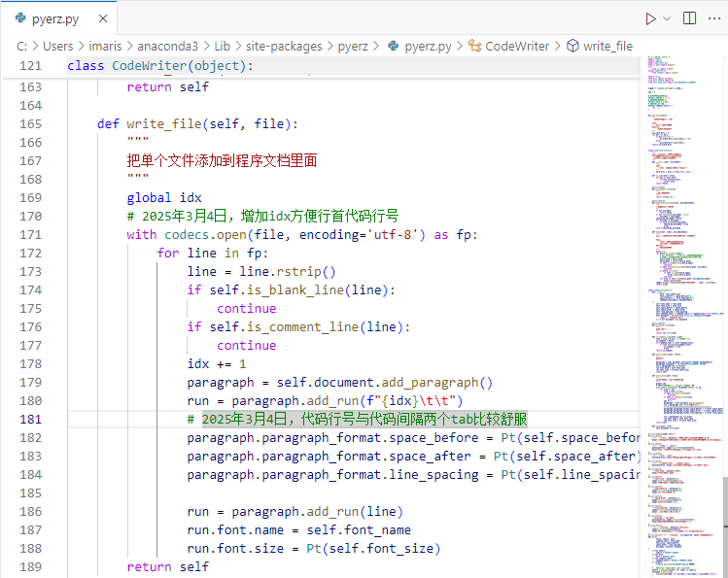Click the global idx statement
Image resolution: width=728 pixels, height=578 pixels.
164,197
